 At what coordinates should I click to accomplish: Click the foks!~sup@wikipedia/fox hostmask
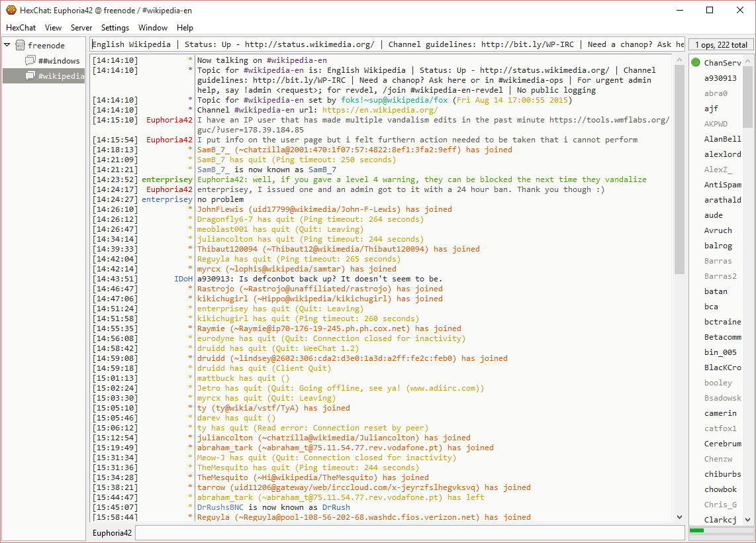pos(395,100)
